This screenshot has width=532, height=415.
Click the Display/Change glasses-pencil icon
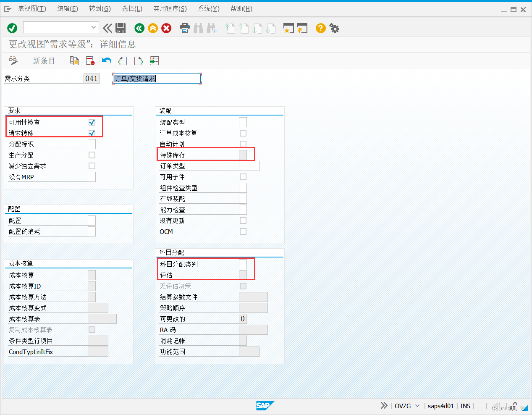pos(13,60)
